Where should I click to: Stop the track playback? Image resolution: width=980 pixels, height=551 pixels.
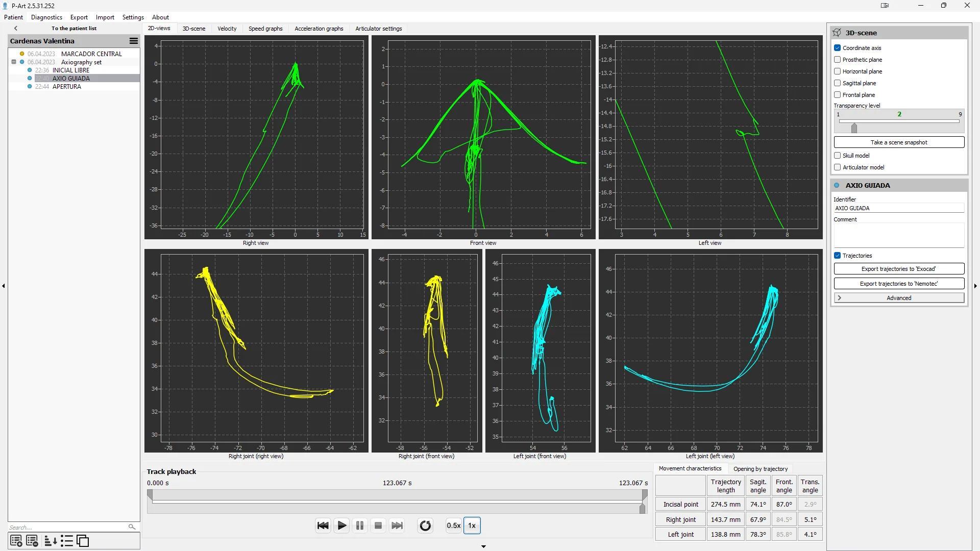pos(378,525)
